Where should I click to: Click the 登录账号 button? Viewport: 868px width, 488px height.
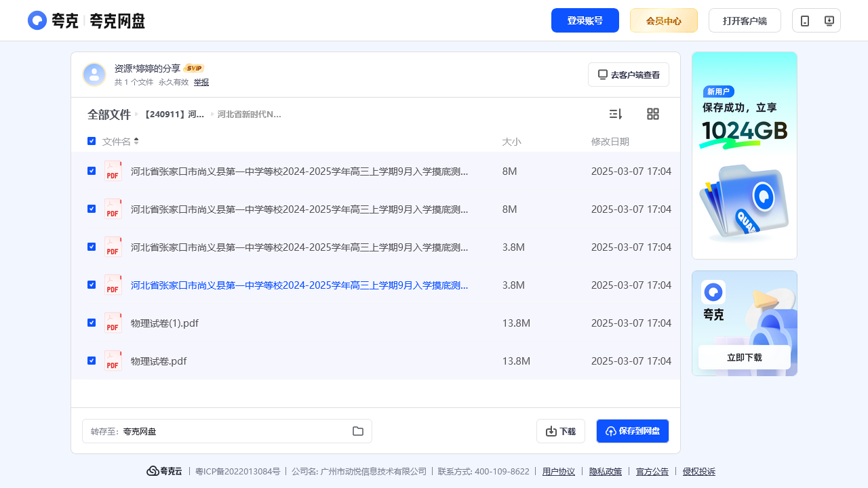coord(585,20)
